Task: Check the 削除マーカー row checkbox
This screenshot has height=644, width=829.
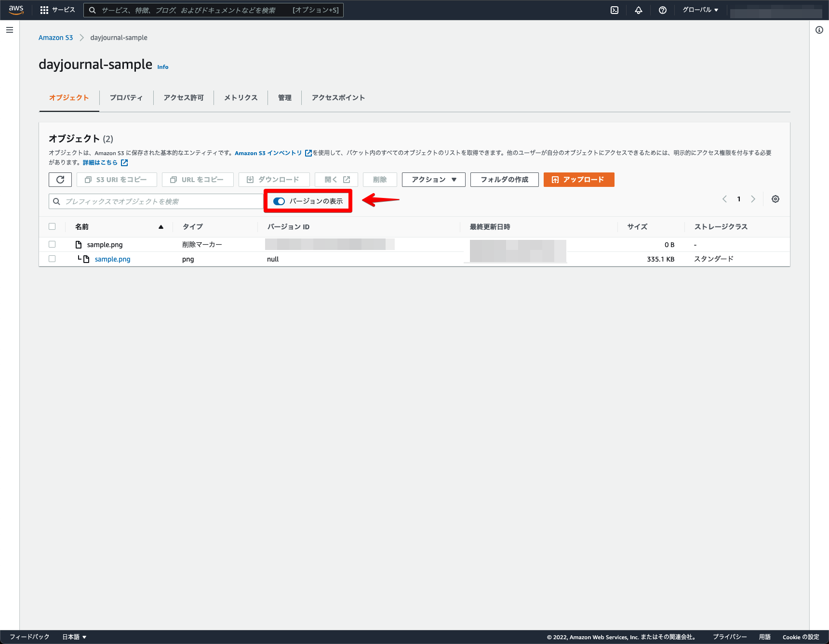Action: click(52, 244)
